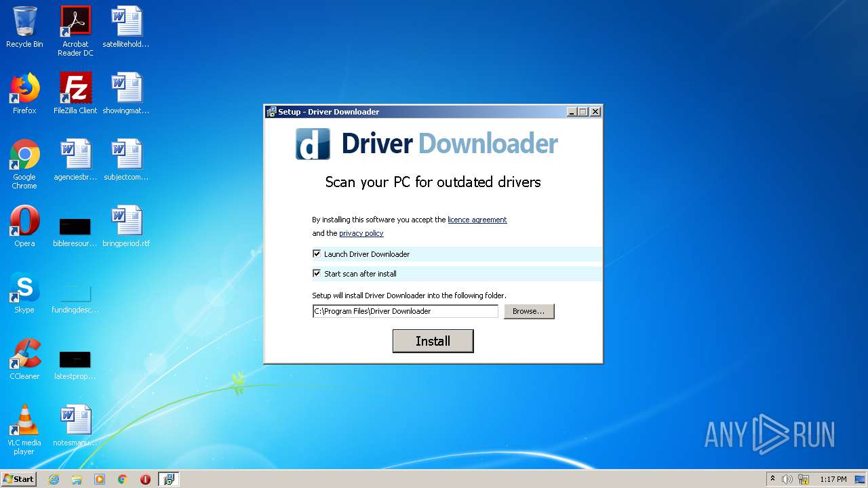Uncheck Start scan after install checkbox
Viewport: 868px width, 488px height.
[317, 273]
